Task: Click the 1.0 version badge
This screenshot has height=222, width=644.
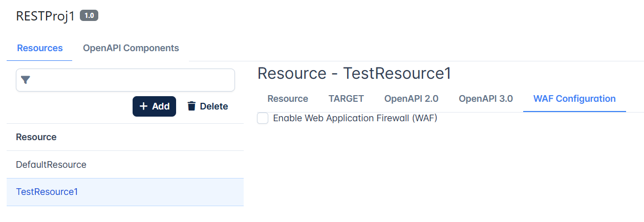Action: pyautogui.click(x=89, y=16)
